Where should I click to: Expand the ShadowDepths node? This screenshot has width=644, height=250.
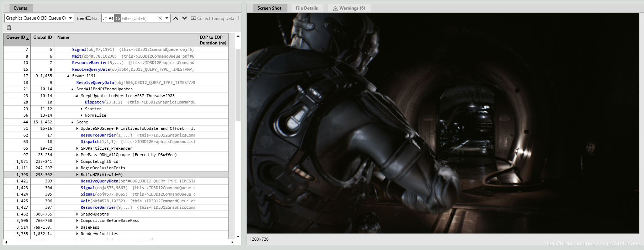tap(77, 214)
